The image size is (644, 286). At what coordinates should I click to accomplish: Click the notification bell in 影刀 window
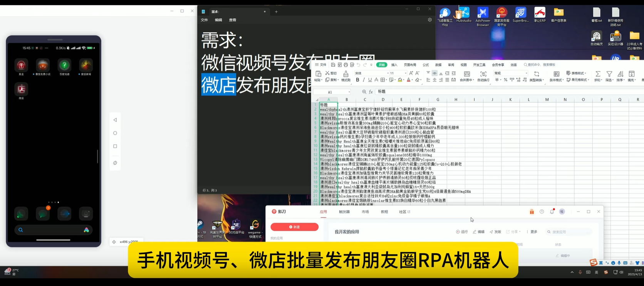click(552, 211)
